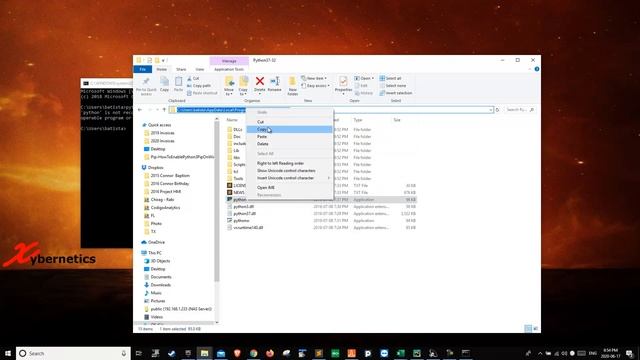The height and width of the screenshot is (360, 640).
Task: Open the Easy access dropdown
Action: [315, 86]
